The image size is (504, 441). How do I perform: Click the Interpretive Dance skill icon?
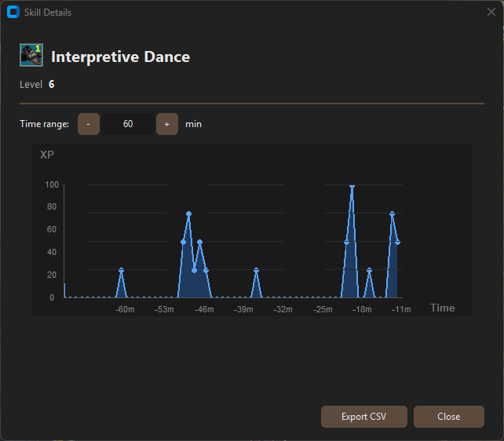coord(31,55)
